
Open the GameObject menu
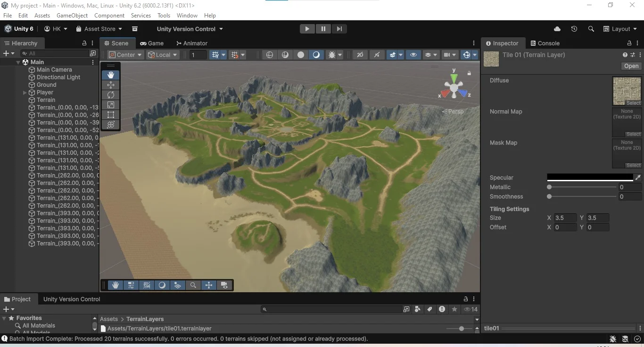pos(72,16)
